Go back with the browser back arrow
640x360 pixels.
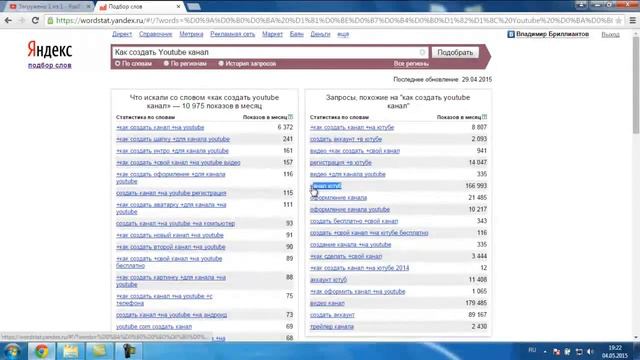coord(8,20)
